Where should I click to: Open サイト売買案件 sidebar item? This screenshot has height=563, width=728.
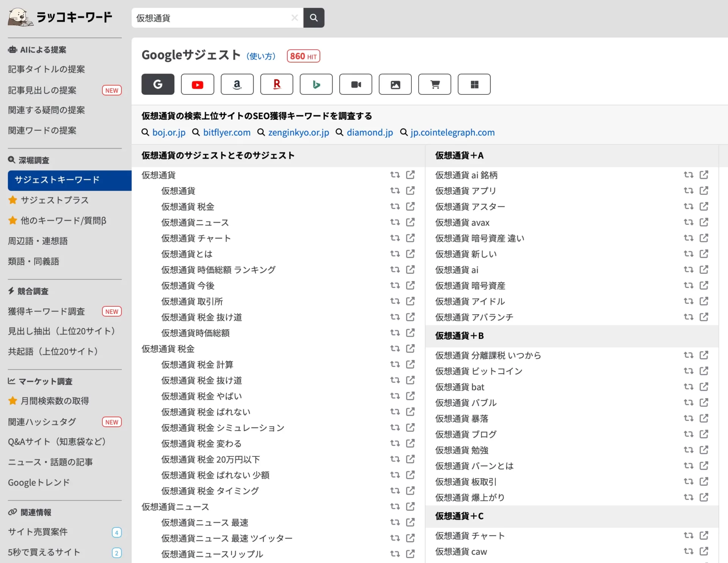38,532
